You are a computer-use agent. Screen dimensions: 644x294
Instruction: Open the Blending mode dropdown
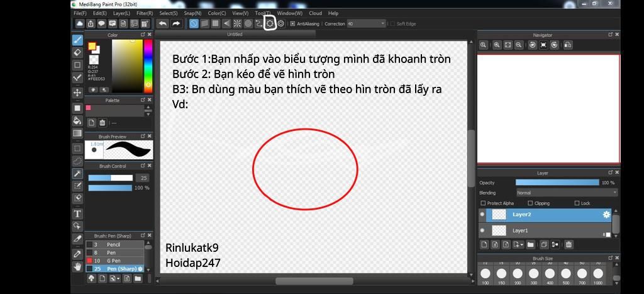(567, 193)
